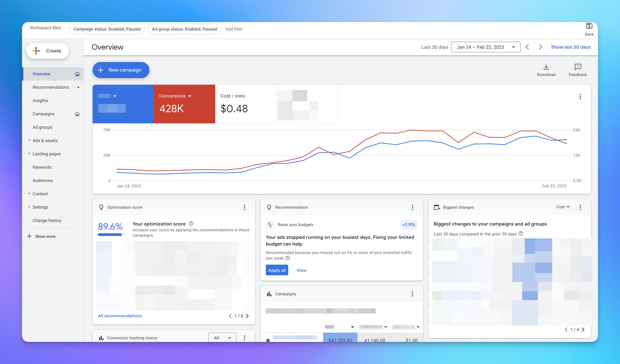The image size is (620, 364).
Task: Click the +1.9% score uplift badge
Action: (409, 224)
